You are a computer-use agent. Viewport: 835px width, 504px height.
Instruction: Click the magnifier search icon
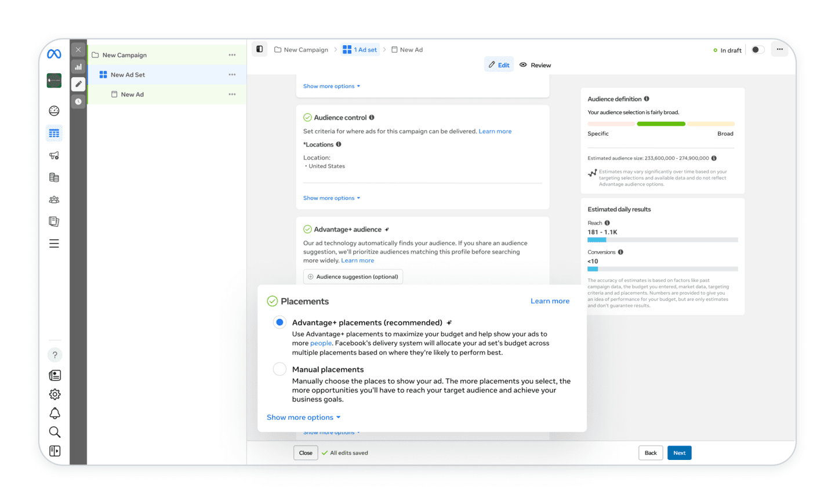pyautogui.click(x=55, y=432)
